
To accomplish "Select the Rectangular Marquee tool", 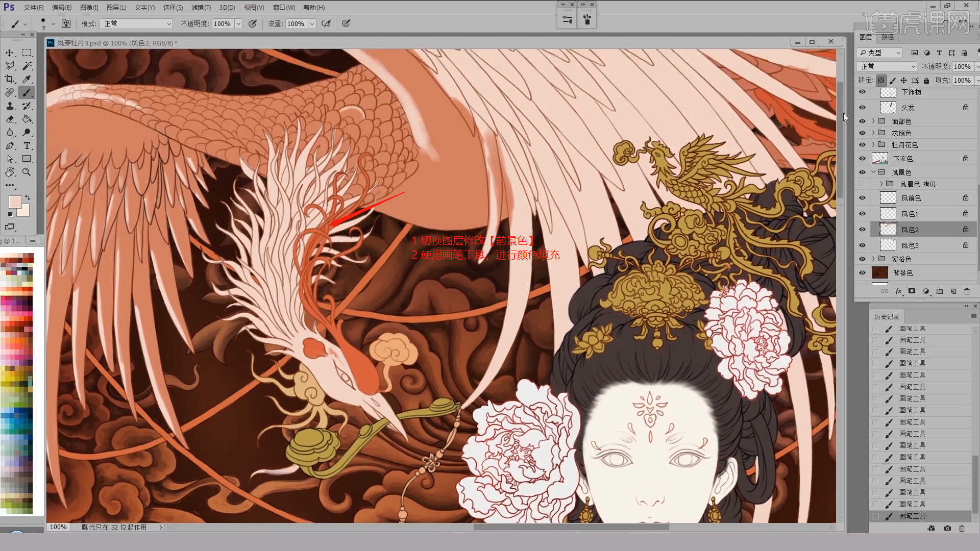I will pos(27,53).
